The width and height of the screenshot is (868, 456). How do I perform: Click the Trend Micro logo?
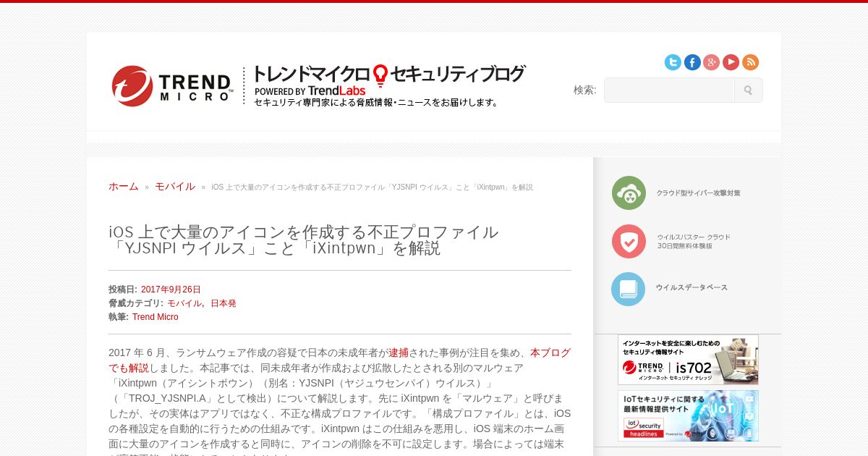[172, 85]
